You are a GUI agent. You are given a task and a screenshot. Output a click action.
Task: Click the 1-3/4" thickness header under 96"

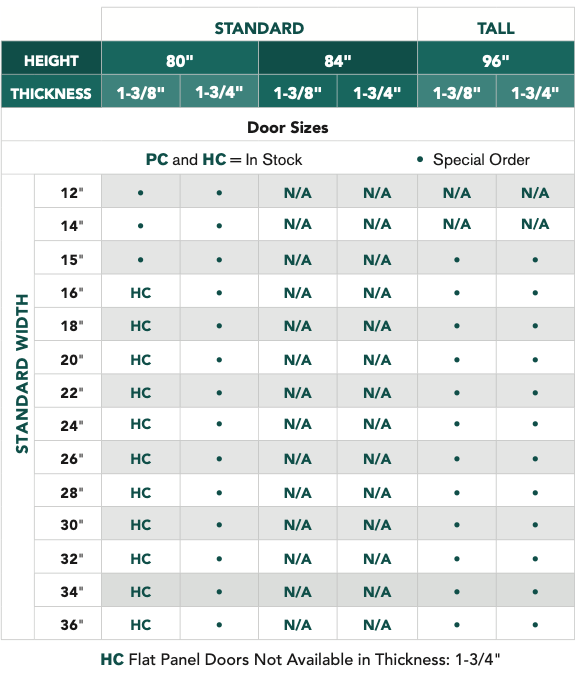point(535,93)
